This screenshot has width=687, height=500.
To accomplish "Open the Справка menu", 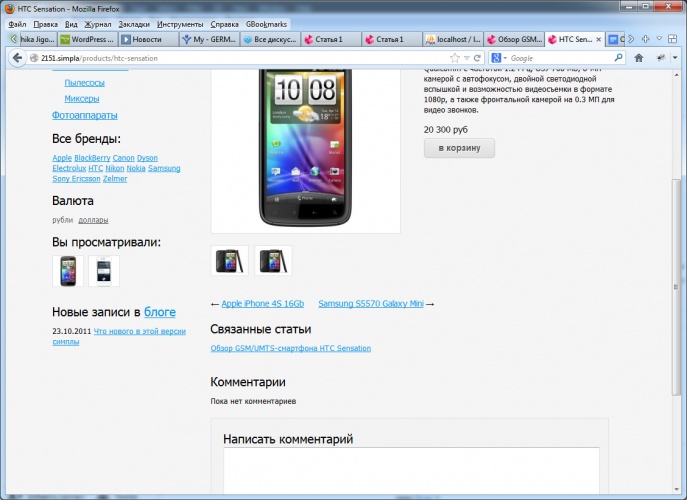I will click(224, 24).
